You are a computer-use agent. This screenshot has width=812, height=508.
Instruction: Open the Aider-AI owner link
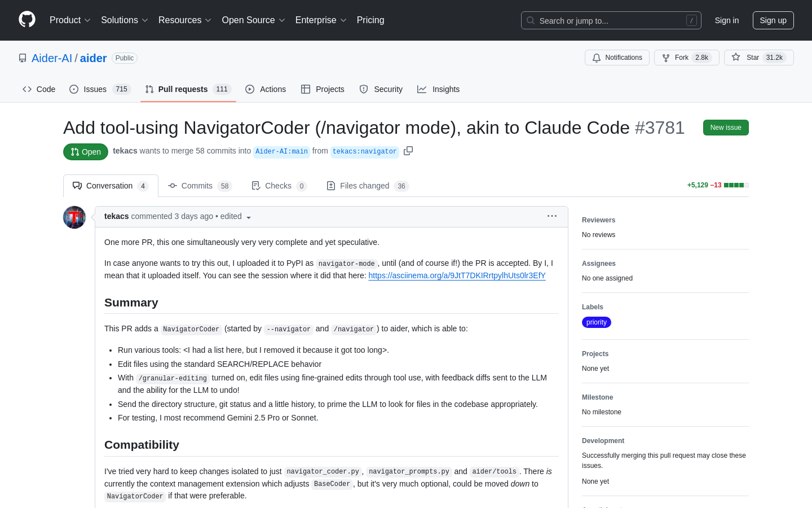(x=52, y=58)
